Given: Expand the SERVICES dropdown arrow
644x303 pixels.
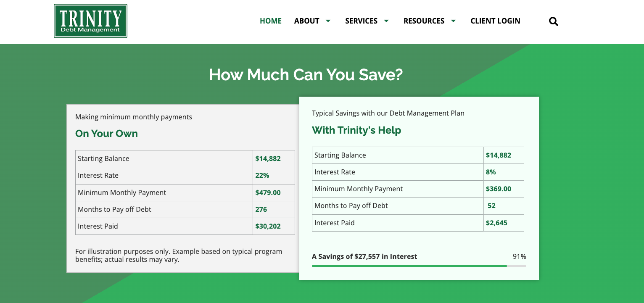Looking at the screenshot, I should 386,21.
